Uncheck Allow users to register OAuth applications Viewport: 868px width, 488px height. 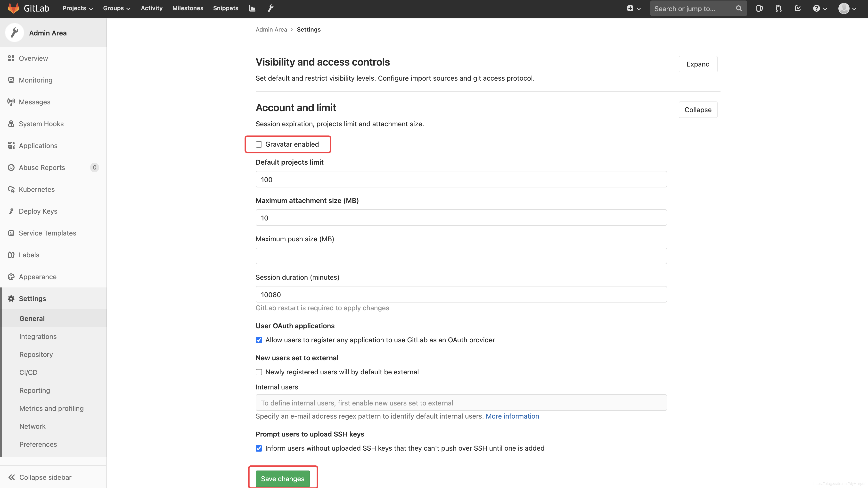pyautogui.click(x=259, y=340)
